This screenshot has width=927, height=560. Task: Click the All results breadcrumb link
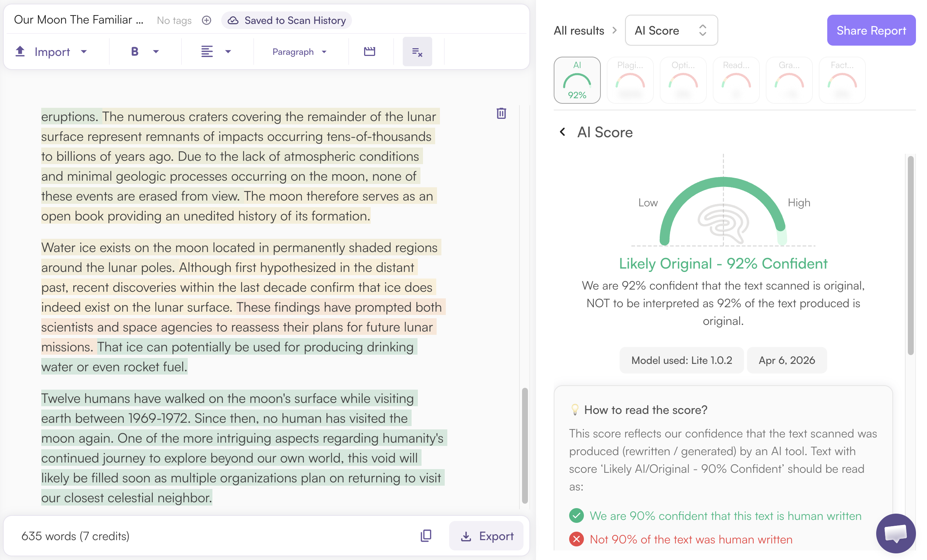click(x=579, y=31)
